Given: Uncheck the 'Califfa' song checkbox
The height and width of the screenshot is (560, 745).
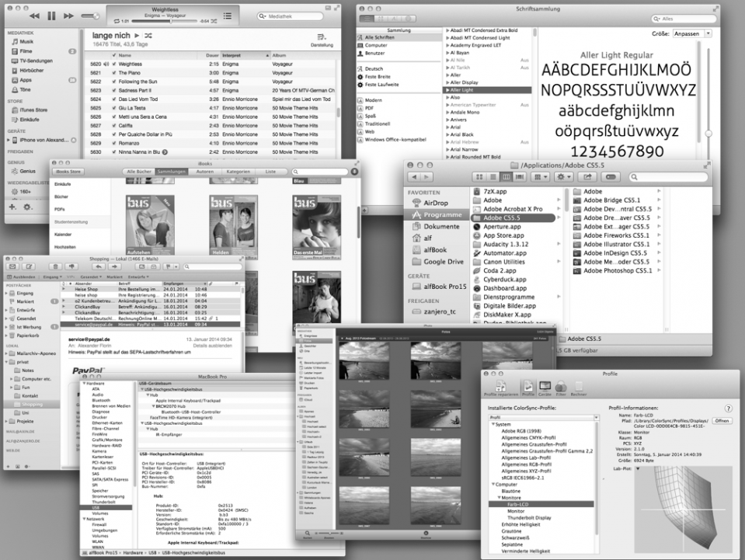Looking at the screenshot, I should click(x=114, y=126).
